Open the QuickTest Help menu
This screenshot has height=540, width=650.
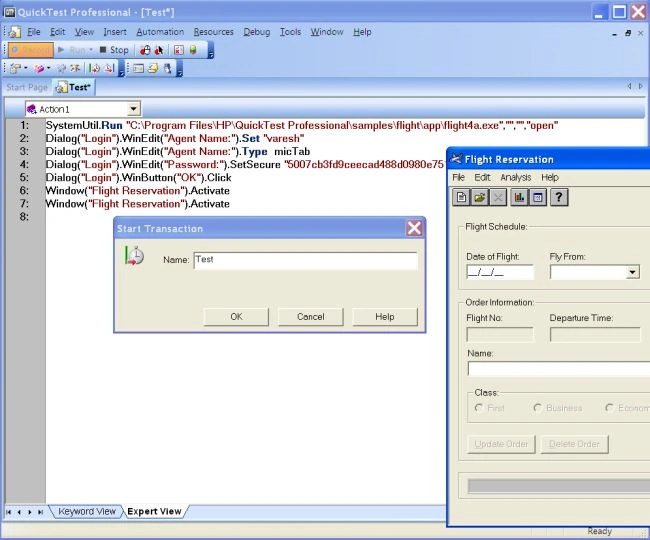point(362,32)
